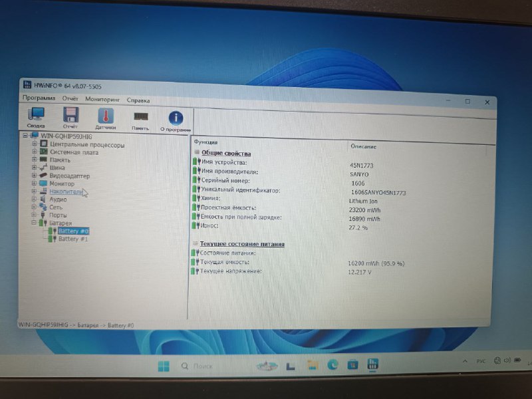Open File Explorer from the taskbar
532x399 pixels.
tap(312, 365)
